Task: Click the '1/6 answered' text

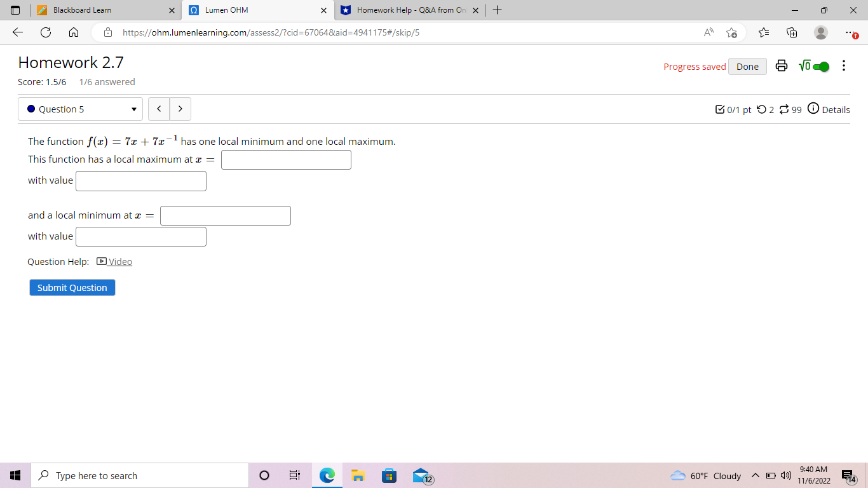Action: pyautogui.click(x=107, y=82)
